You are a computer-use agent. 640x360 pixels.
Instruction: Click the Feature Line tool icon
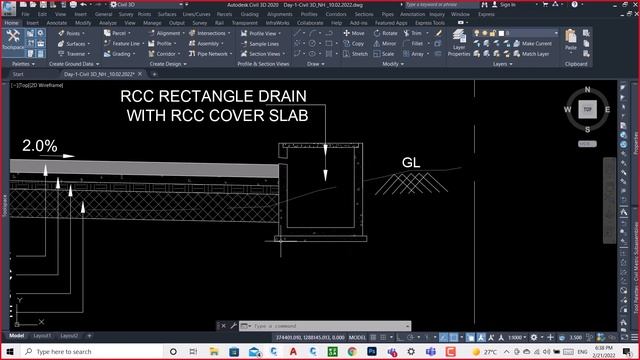(107, 43)
